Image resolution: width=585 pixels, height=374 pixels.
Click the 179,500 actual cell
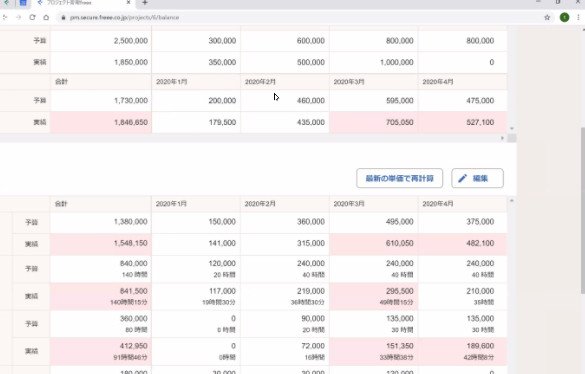(x=196, y=122)
